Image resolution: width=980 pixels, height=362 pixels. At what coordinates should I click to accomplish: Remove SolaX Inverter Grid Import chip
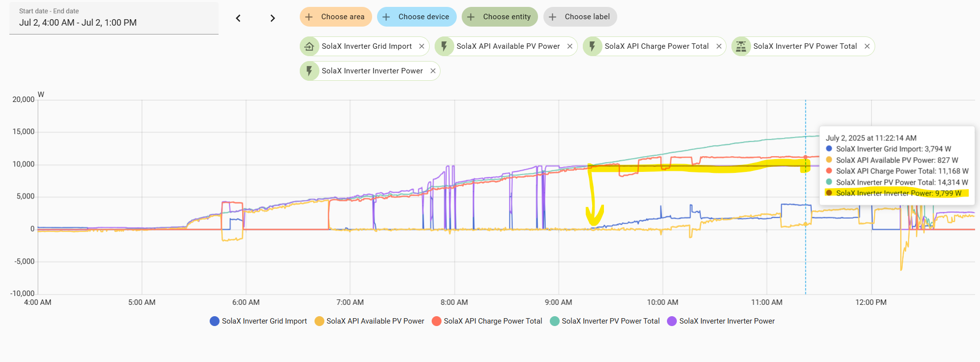422,46
